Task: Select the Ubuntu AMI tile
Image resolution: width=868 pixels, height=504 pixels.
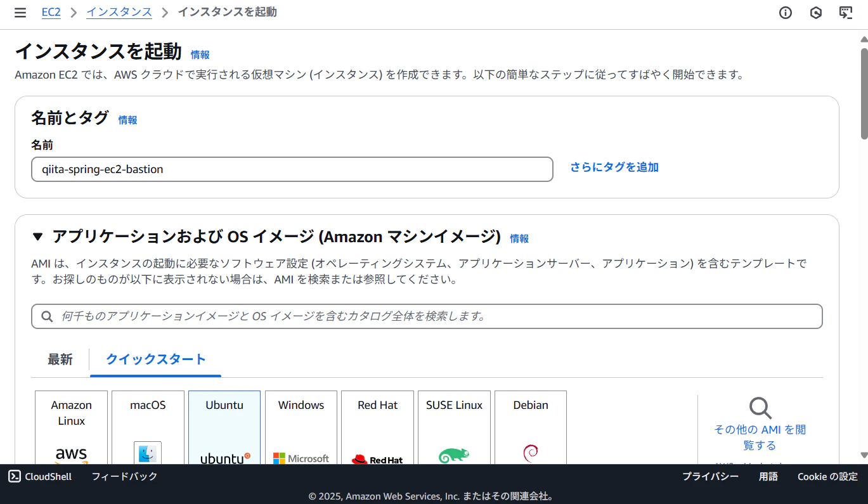Action: click(224, 427)
